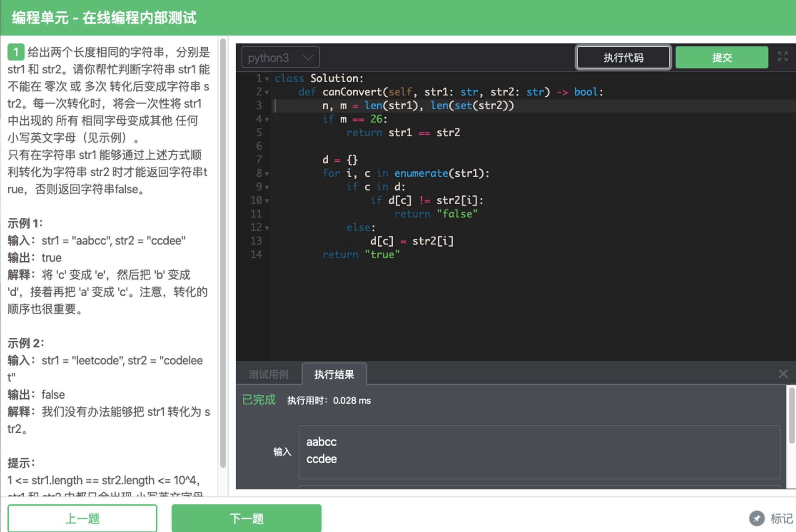Screen dimensions: 796x532
Task: Click the 输入 label in results
Action: pos(282,452)
